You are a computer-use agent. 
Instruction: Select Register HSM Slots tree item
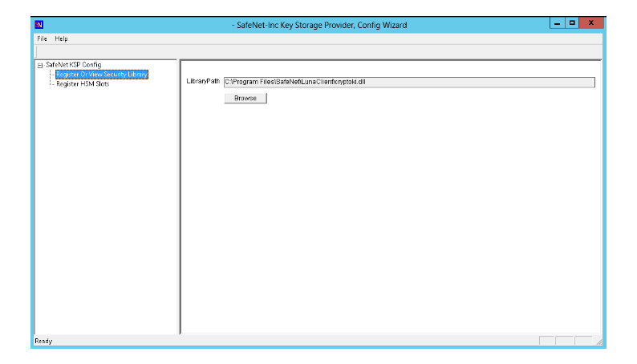click(83, 84)
